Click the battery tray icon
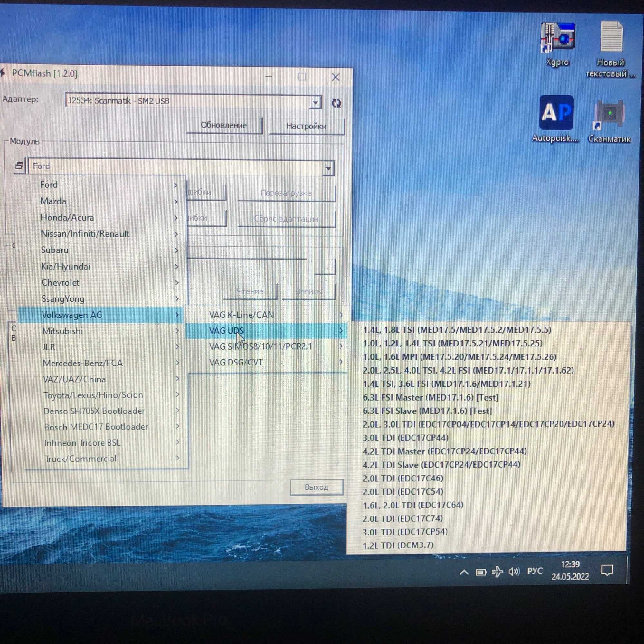 point(481,572)
